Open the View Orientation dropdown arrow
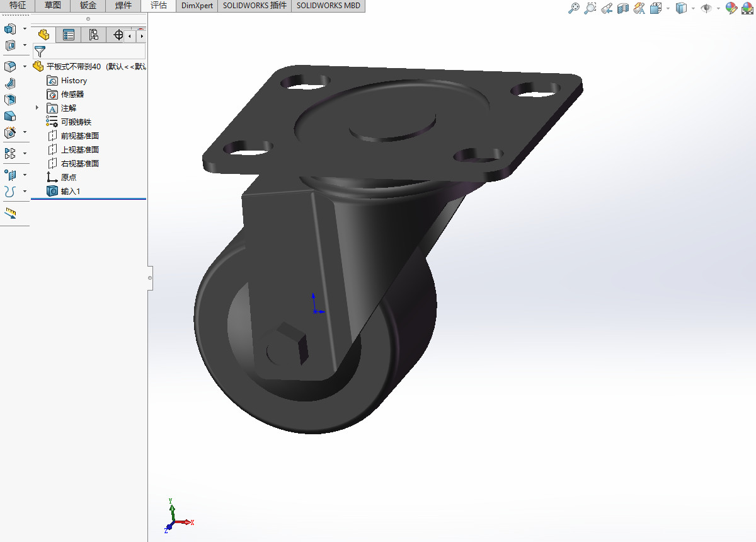Viewport: 756px width, 542px height. click(668, 8)
